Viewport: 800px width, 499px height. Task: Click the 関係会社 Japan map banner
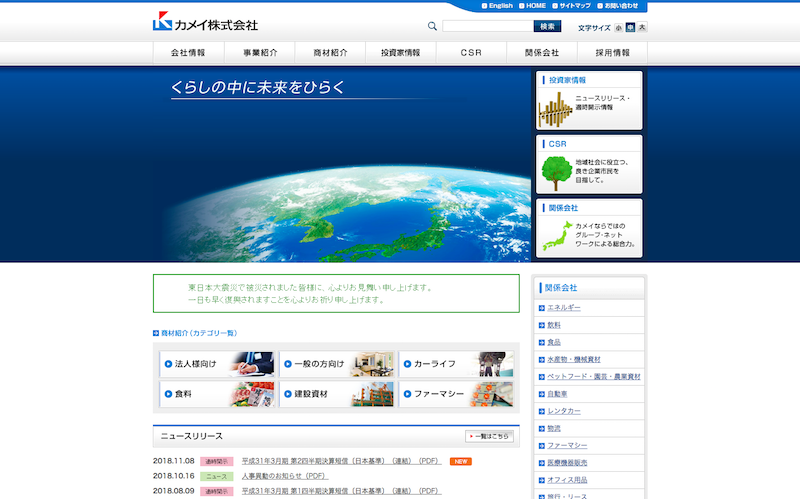click(589, 228)
